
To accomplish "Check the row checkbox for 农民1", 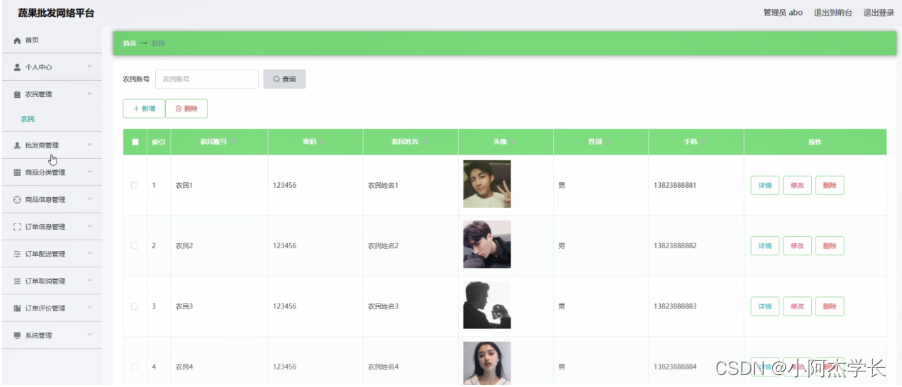I will (x=135, y=185).
